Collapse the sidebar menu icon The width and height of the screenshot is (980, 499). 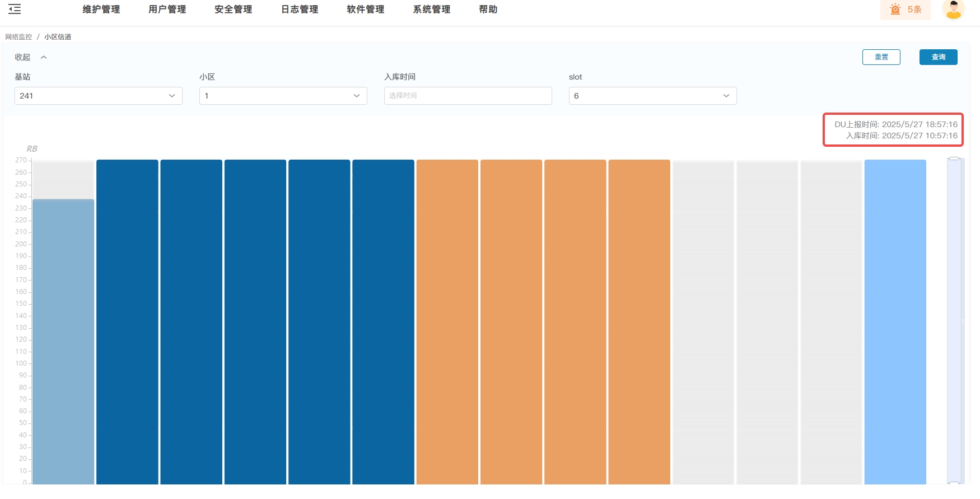[15, 9]
